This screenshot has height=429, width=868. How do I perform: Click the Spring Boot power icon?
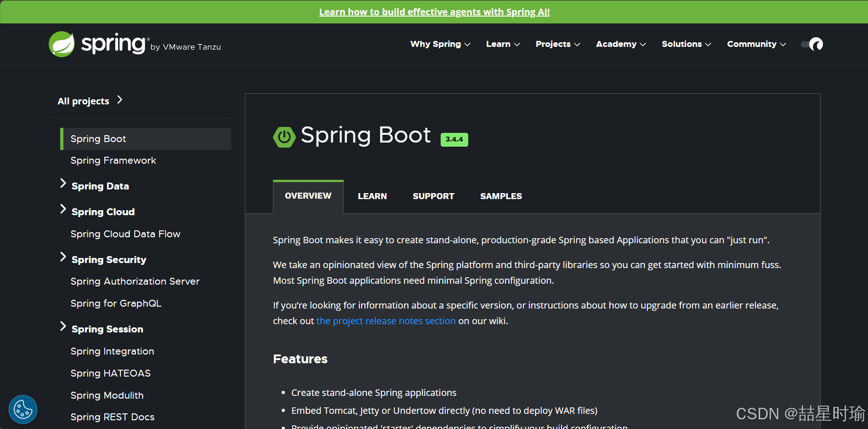[284, 137]
